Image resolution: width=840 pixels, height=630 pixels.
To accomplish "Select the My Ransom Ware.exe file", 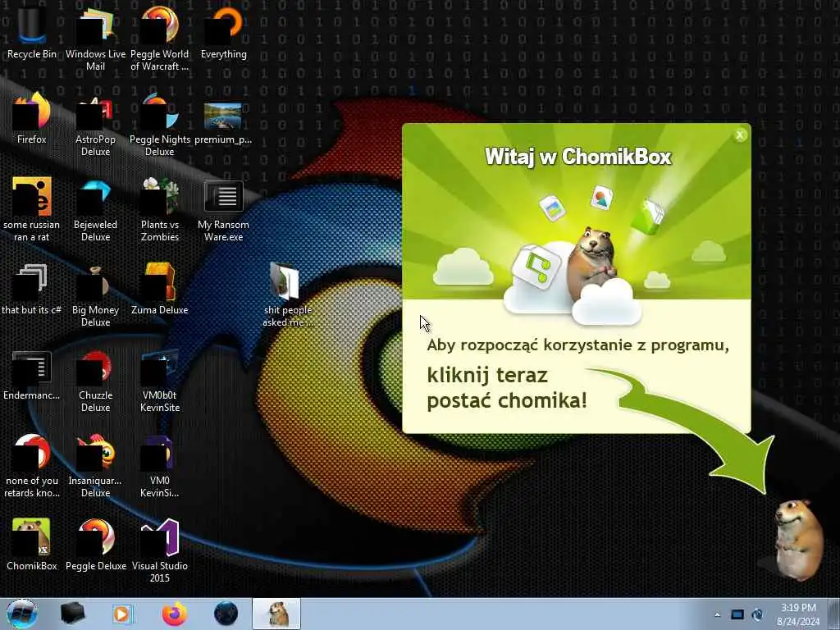I will pyautogui.click(x=223, y=211).
